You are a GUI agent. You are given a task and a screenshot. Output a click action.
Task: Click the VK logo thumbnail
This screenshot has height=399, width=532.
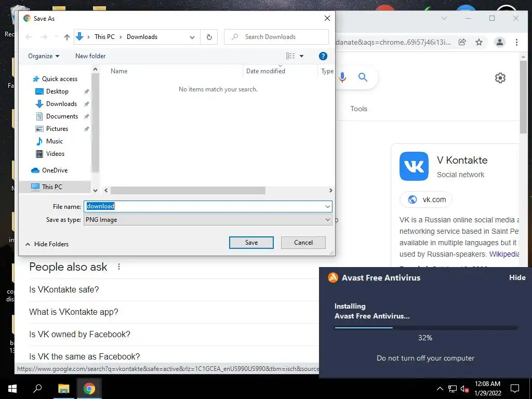[x=414, y=166]
